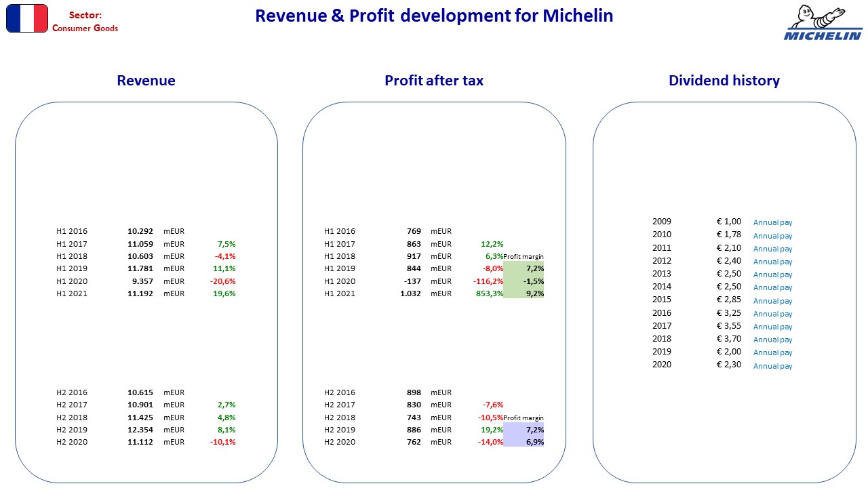Viewport: 868px width, 488px height.
Task: Click green profit margin cell 9,2%
Action: tap(524, 293)
